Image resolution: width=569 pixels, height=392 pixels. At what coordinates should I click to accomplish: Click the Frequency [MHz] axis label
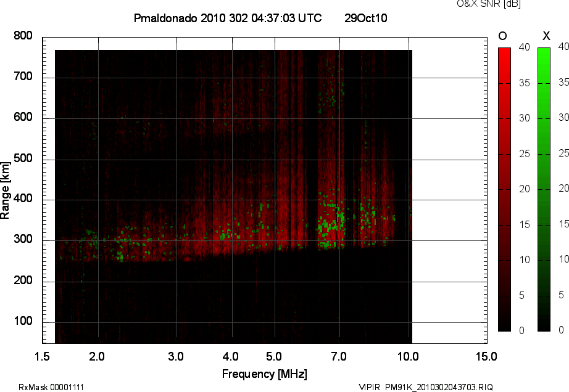264,374
